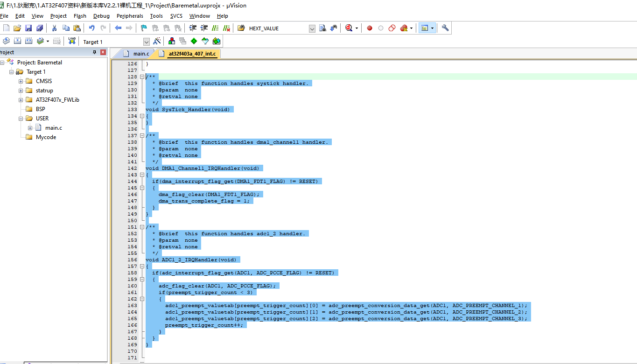Select the at32f403a_407_int.c tab
Viewport: 637px width, 364px height.
coord(187,54)
